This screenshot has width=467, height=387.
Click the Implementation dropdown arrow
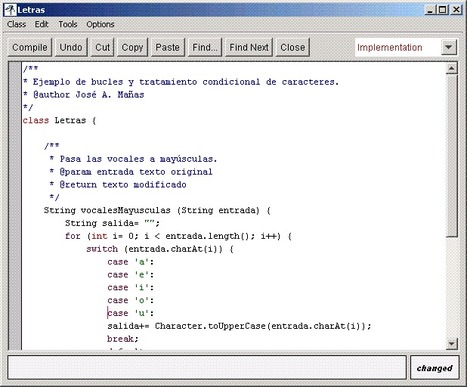tap(449, 47)
